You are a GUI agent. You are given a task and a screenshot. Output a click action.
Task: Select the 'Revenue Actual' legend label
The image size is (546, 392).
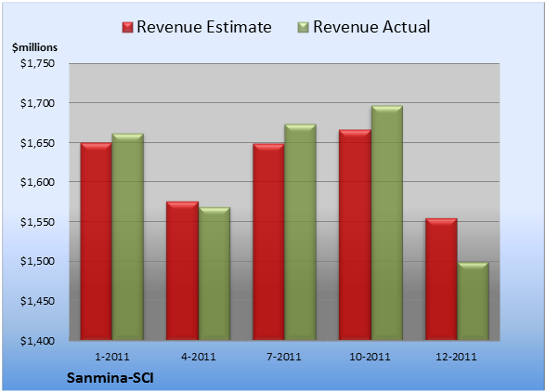[371, 27]
